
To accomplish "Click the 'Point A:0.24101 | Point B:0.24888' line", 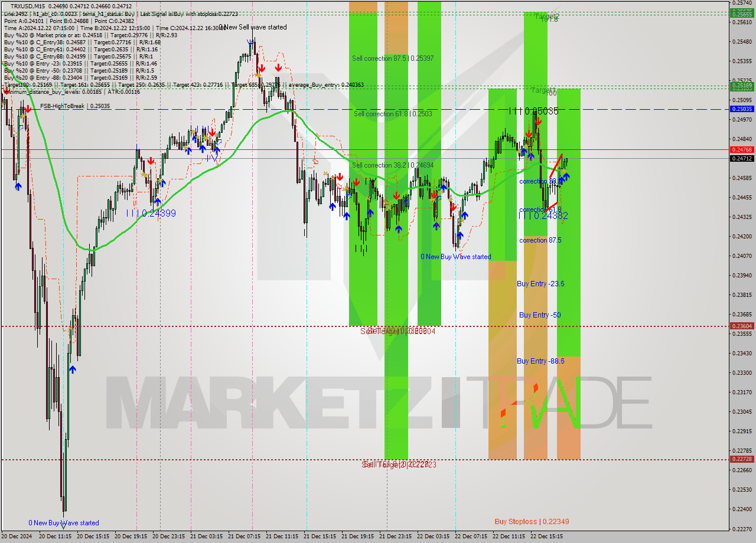I will (x=69, y=20).
